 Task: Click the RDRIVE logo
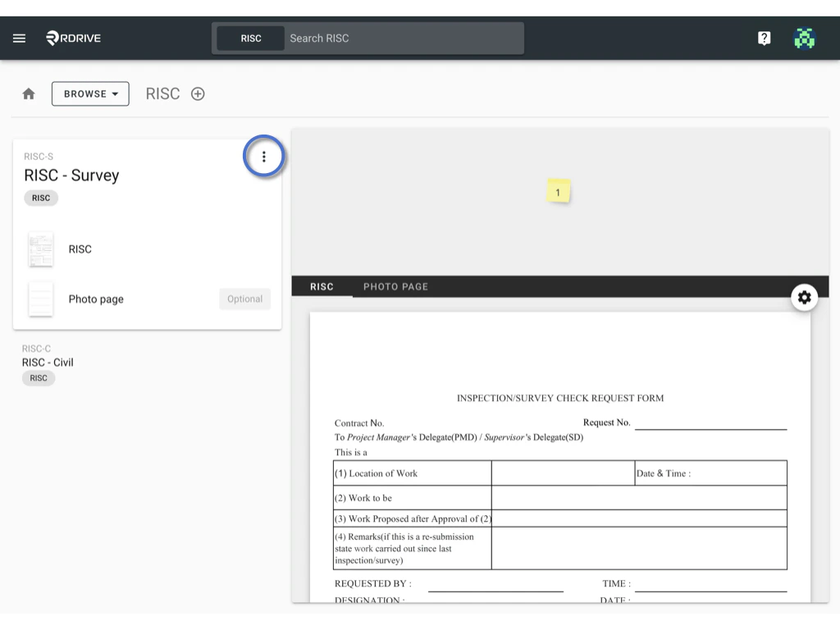click(73, 38)
